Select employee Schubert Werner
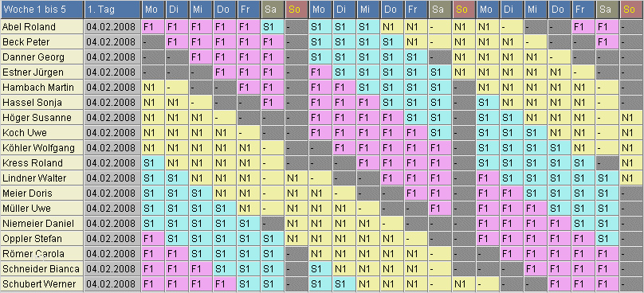Viewport: 644px width, 293px height. (x=41, y=284)
